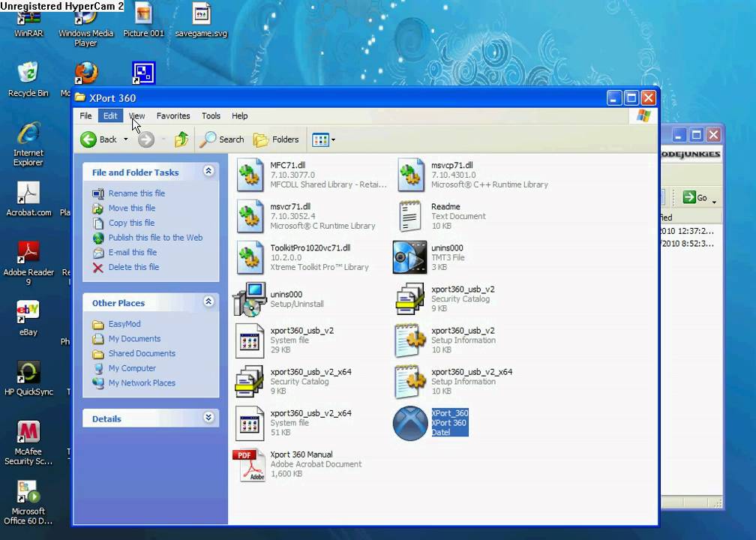Select xport360_usb_v2 Security Catalog icon
Image resolution: width=756 pixels, height=540 pixels.
click(409, 299)
